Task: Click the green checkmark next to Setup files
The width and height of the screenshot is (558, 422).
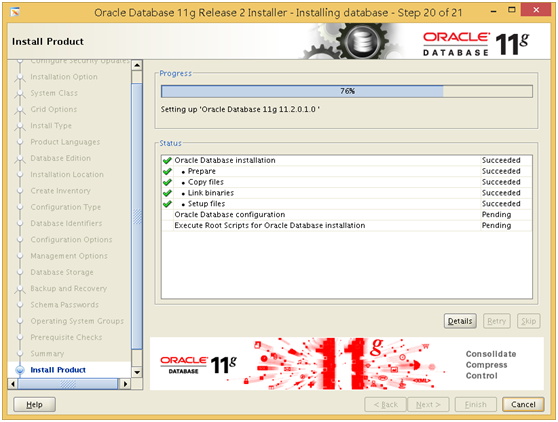Action: (x=167, y=204)
